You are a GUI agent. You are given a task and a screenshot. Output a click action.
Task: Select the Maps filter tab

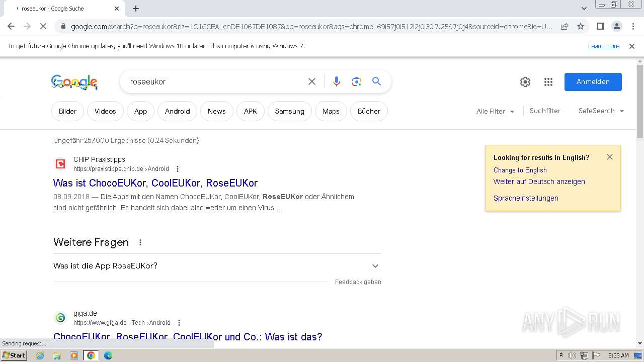(331, 111)
